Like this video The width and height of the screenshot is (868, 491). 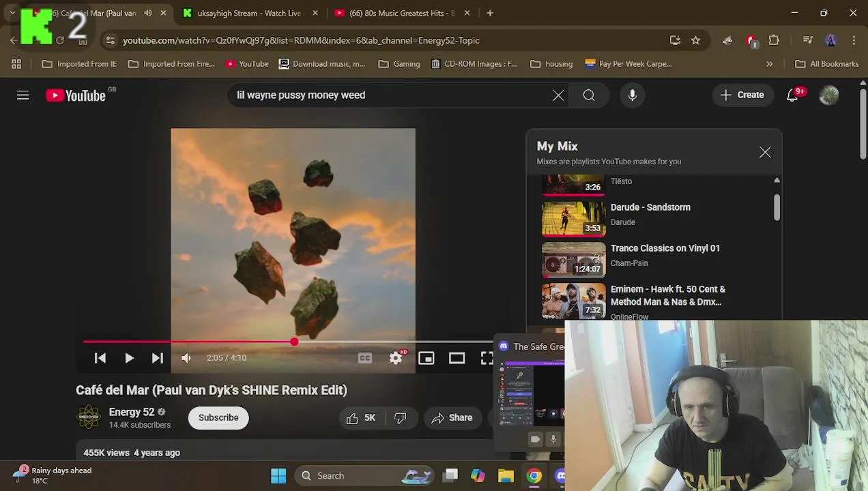point(361,418)
